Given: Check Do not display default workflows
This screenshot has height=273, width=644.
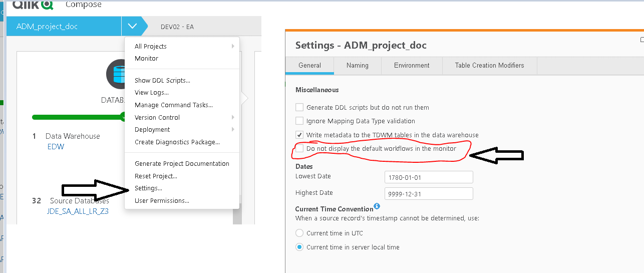Looking at the screenshot, I should coord(299,148).
